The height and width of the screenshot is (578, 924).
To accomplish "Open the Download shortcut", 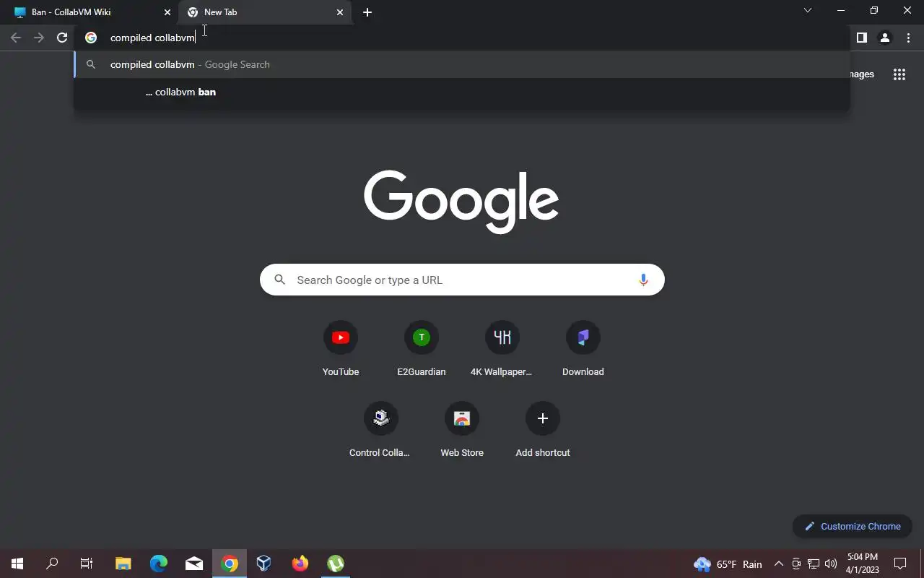I will (x=583, y=350).
